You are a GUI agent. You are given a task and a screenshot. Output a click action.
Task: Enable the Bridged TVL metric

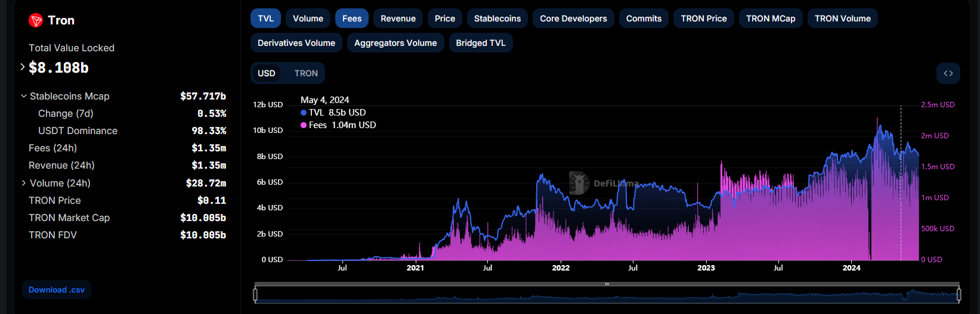[x=481, y=43]
